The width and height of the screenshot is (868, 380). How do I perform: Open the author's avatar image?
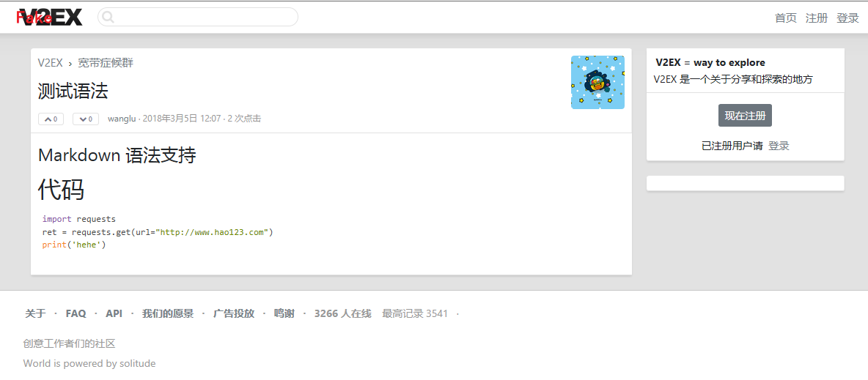[598, 83]
